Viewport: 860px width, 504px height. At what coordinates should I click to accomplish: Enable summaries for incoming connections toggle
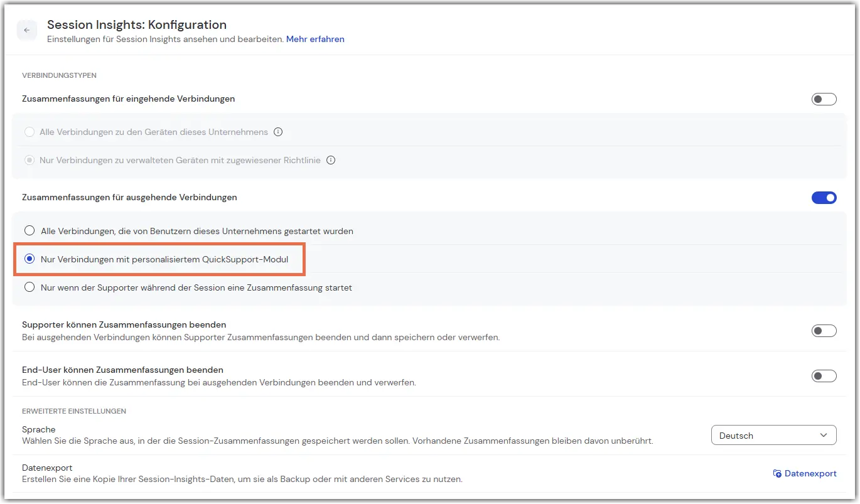824,99
